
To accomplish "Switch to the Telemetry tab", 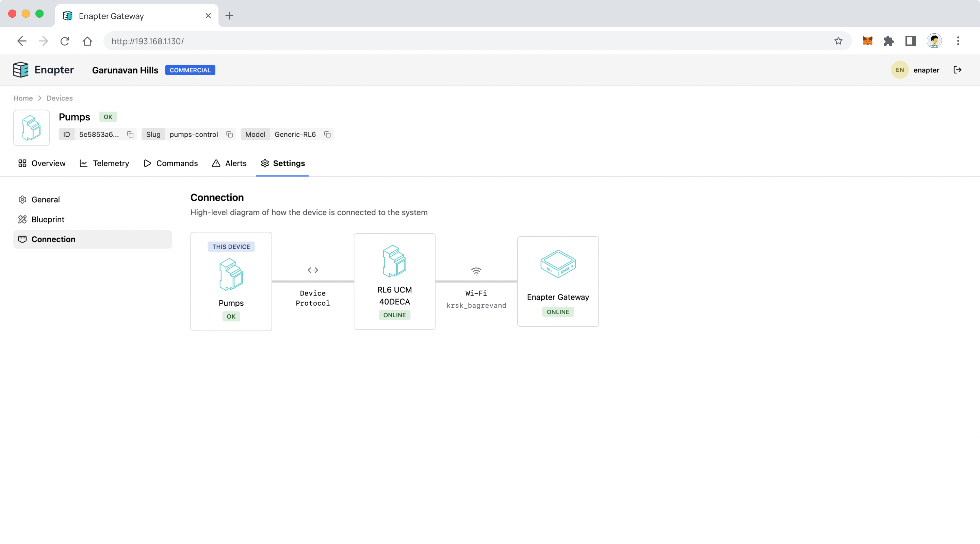I will pos(104,164).
